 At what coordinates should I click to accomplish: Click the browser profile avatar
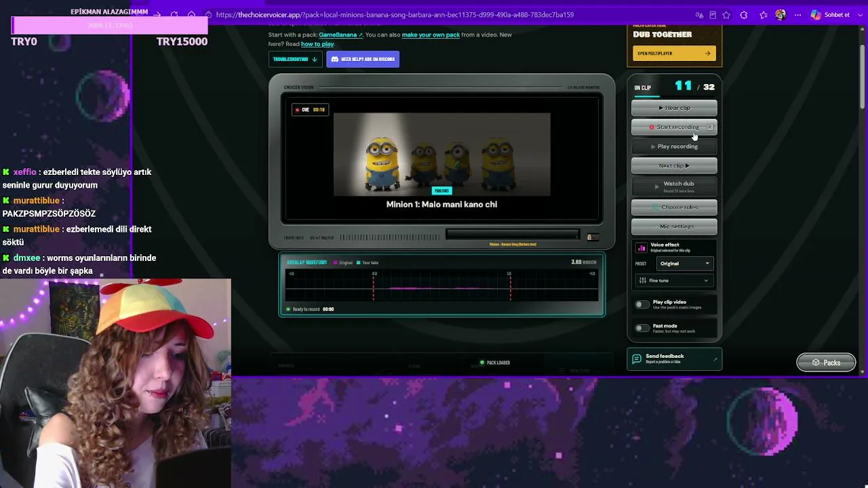(781, 15)
